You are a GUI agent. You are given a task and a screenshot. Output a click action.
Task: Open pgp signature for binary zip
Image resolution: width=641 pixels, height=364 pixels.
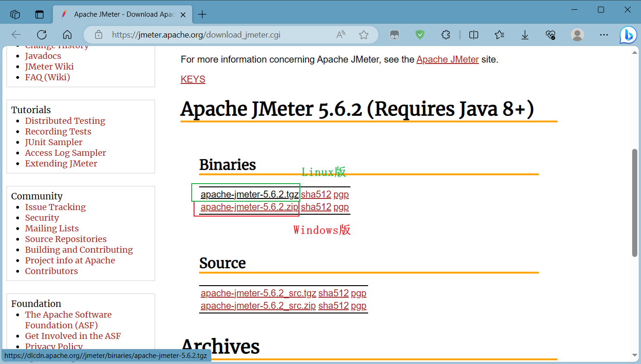tap(341, 207)
